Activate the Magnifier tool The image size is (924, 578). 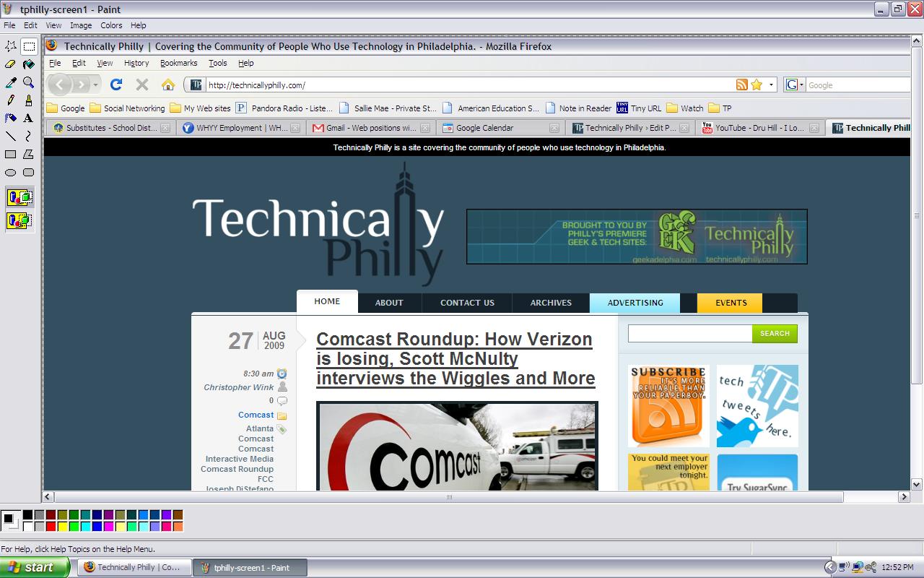(x=29, y=82)
